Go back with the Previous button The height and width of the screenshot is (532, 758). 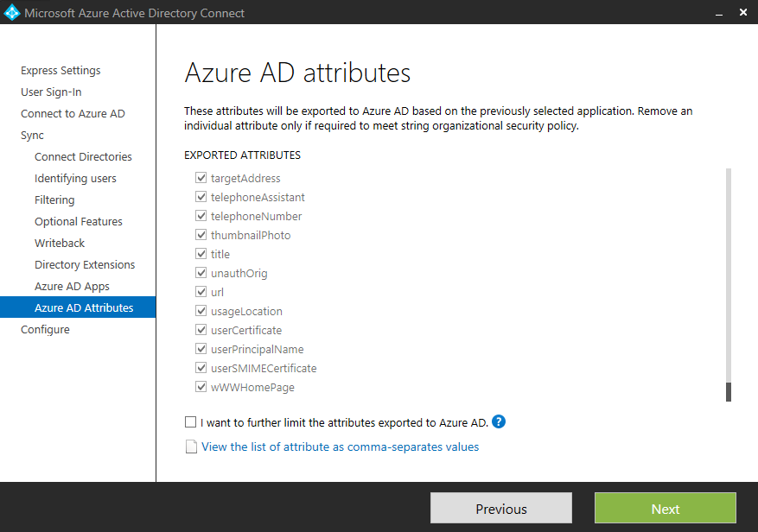click(501, 509)
